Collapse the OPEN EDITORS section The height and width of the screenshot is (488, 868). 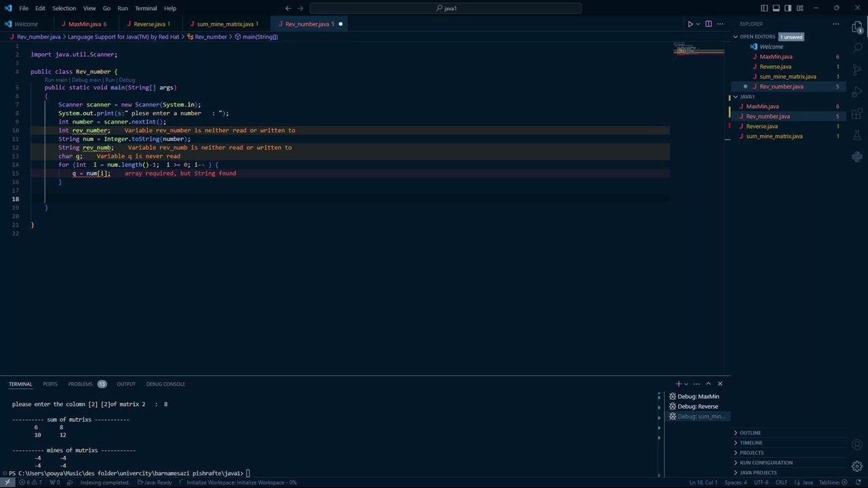[x=757, y=37]
